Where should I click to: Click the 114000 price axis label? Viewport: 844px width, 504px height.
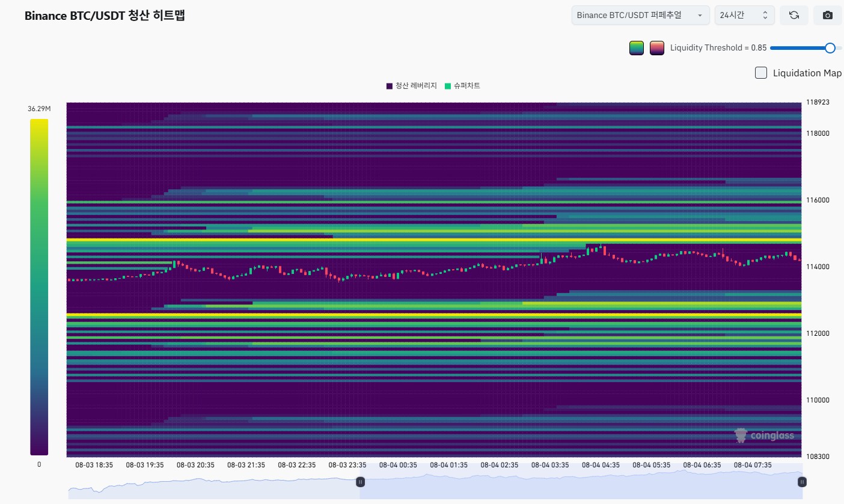[x=818, y=267]
